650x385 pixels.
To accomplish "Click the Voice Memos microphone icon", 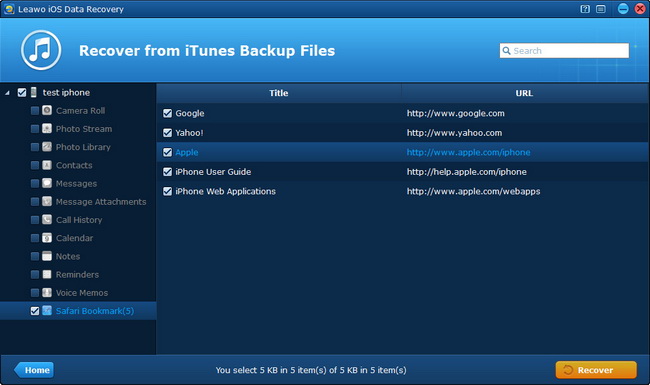I will [x=47, y=293].
